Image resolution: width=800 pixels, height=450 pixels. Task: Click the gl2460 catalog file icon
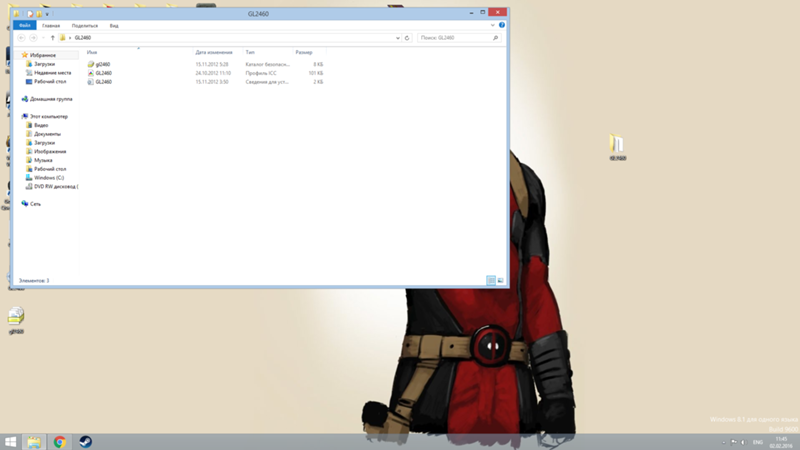point(90,64)
